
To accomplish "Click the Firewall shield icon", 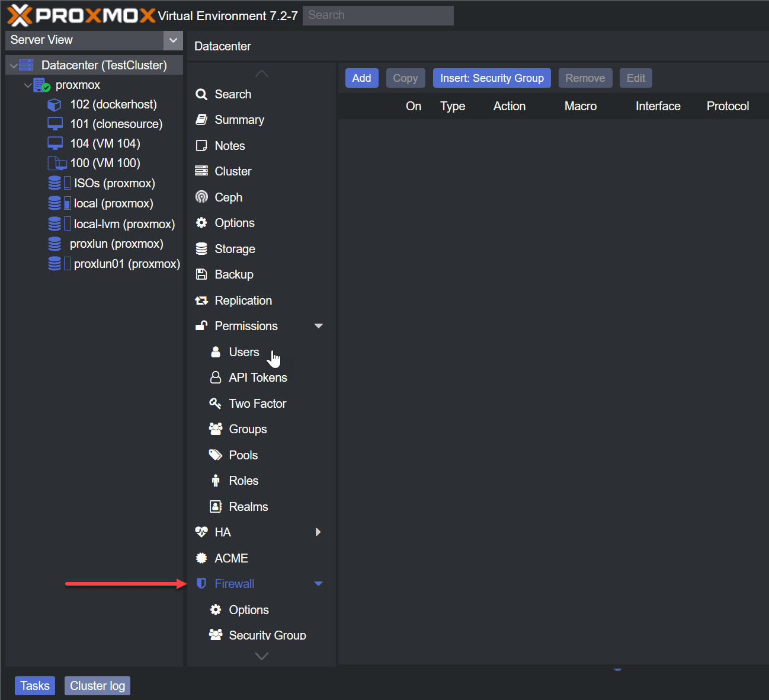I will (x=201, y=584).
